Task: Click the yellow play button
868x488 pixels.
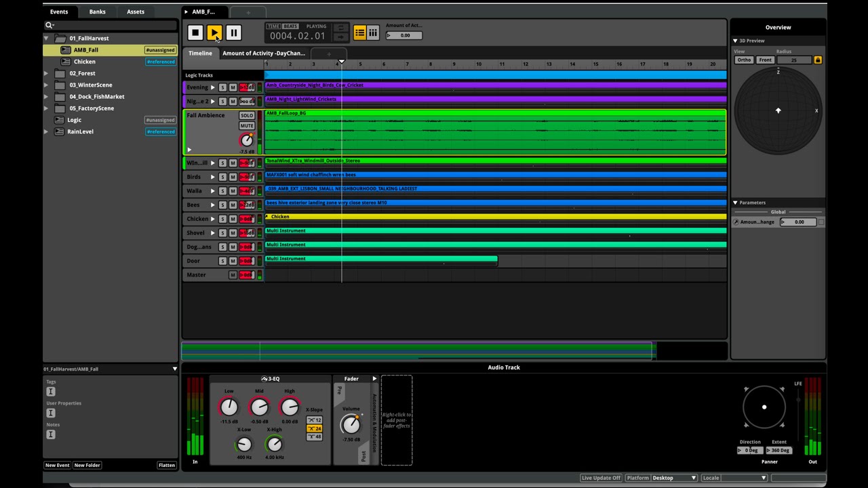Action: coord(214,33)
